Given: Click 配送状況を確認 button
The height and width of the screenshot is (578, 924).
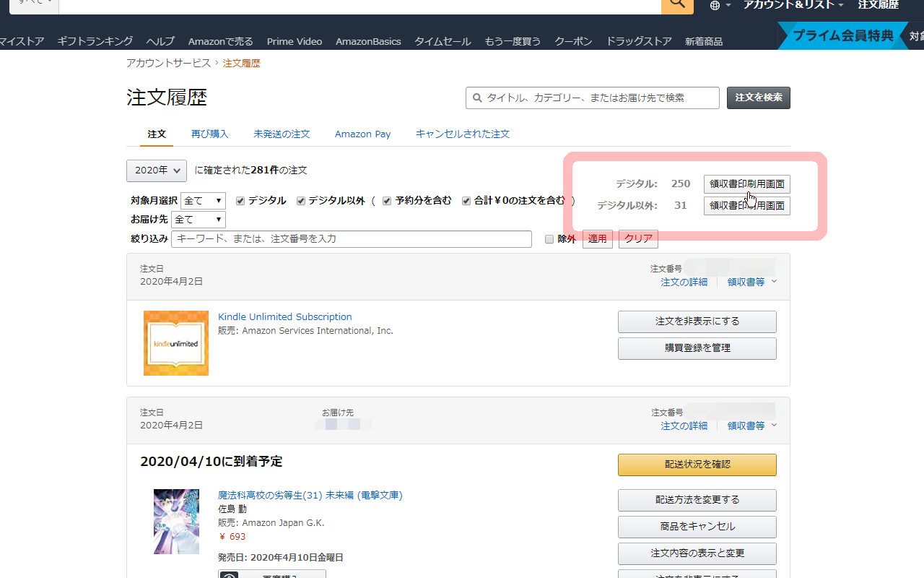Looking at the screenshot, I should point(697,465).
